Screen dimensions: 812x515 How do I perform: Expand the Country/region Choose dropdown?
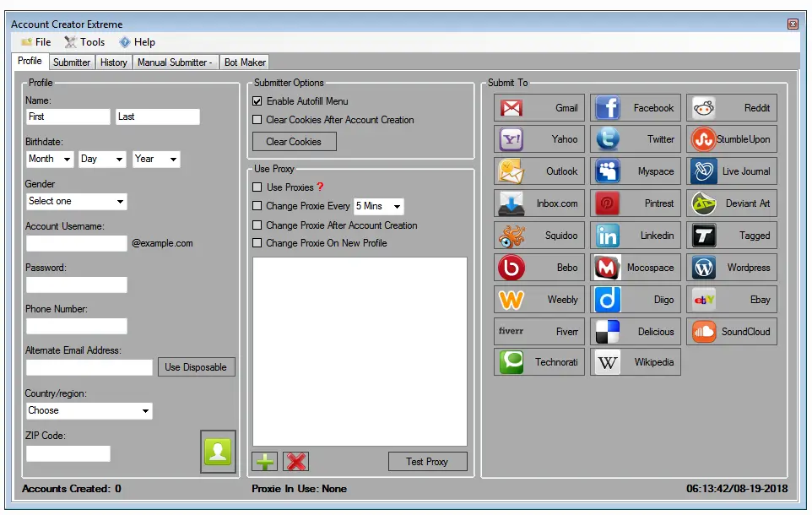[x=88, y=410]
